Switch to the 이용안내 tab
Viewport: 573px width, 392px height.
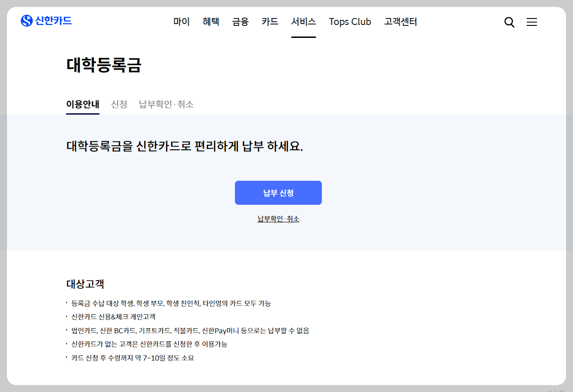coord(82,104)
